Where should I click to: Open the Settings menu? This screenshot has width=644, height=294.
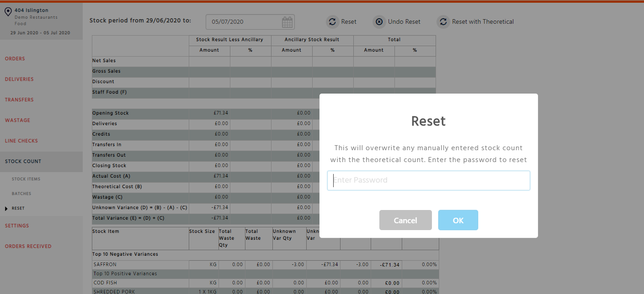(x=17, y=226)
